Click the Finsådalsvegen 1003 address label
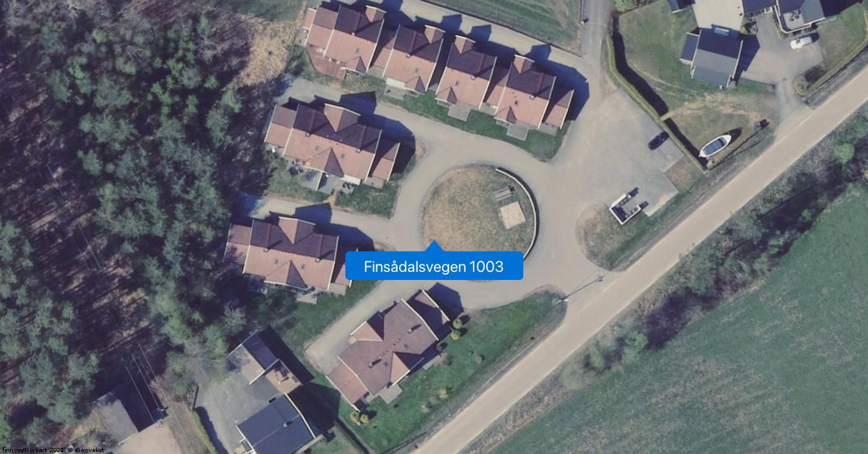The width and height of the screenshot is (868, 454). tap(434, 266)
